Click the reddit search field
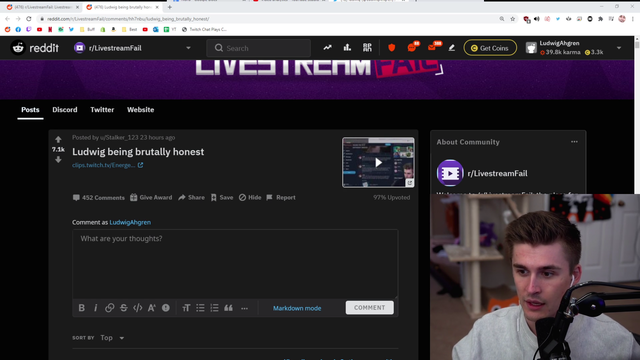The height and width of the screenshot is (360, 640). click(x=258, y=48)
